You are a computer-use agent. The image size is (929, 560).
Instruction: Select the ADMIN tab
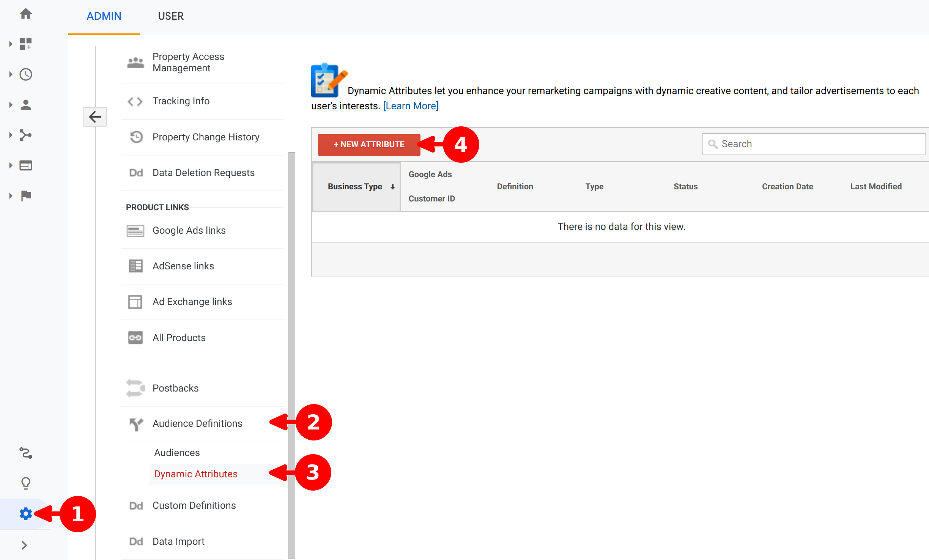[104, 16]
